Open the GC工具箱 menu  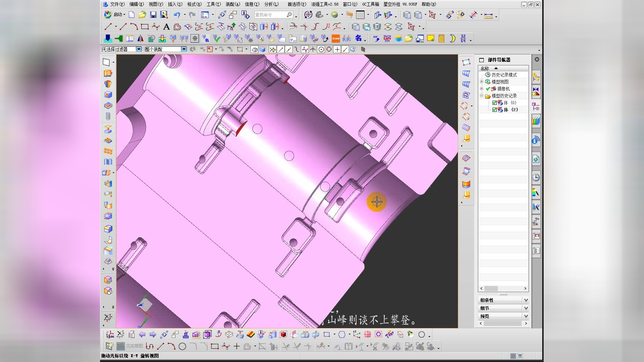click(370, 4)
